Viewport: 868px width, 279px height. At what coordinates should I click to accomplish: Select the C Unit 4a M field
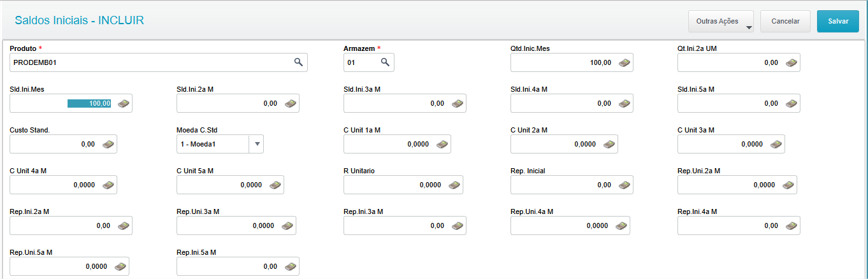click(x=54, y=185)
